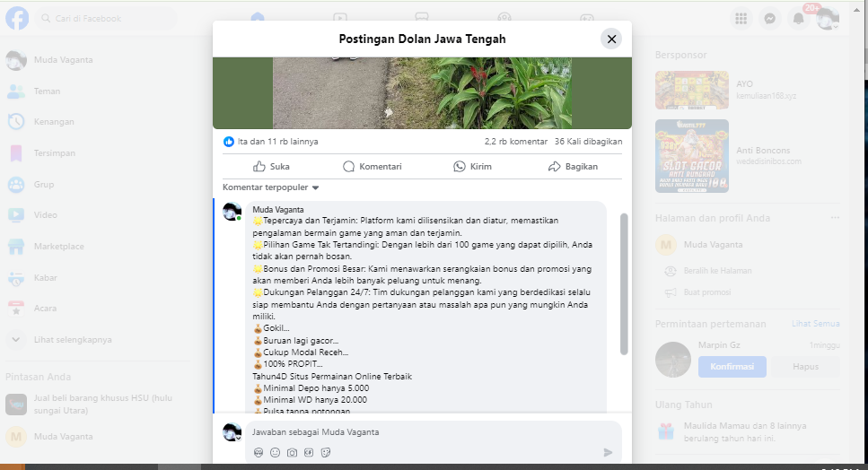Viewport: 868px width, 470px height.
Task: Click the comments scrollbar in the dialog
Action: tap(624, 283)
